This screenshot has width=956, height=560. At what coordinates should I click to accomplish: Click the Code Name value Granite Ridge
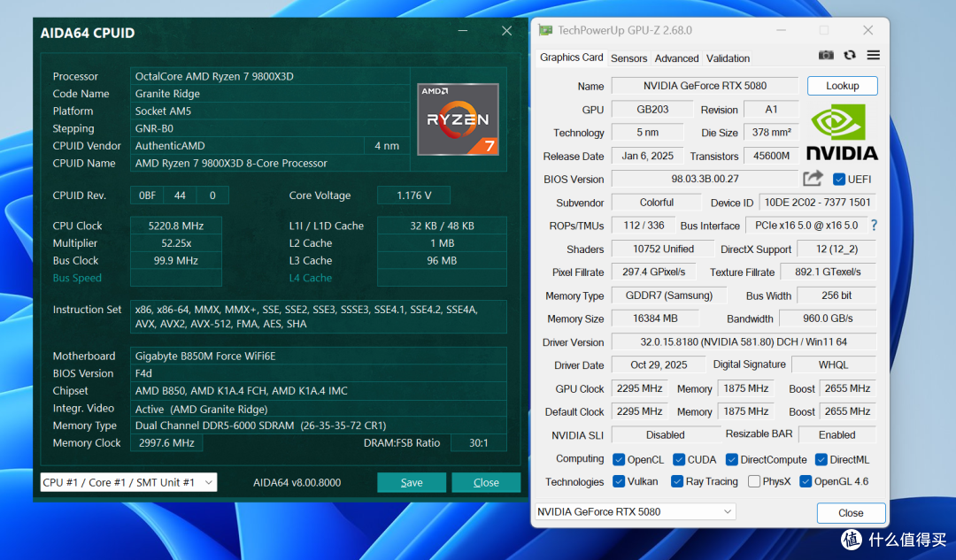(270, 94)
